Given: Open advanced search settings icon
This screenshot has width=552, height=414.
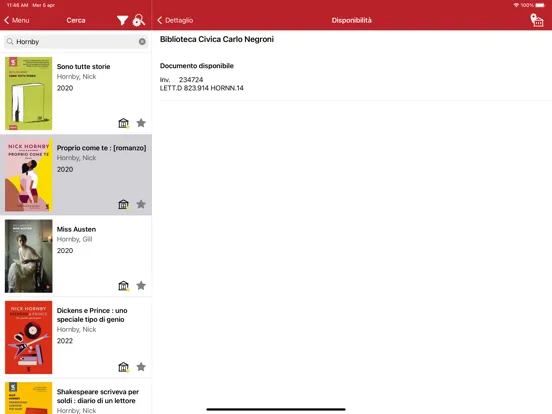Looking at the screenshot, I should (139, 20).
